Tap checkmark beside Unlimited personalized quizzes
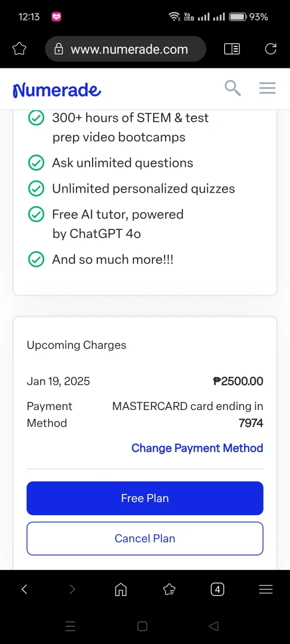290x644 pixels. 36,189
